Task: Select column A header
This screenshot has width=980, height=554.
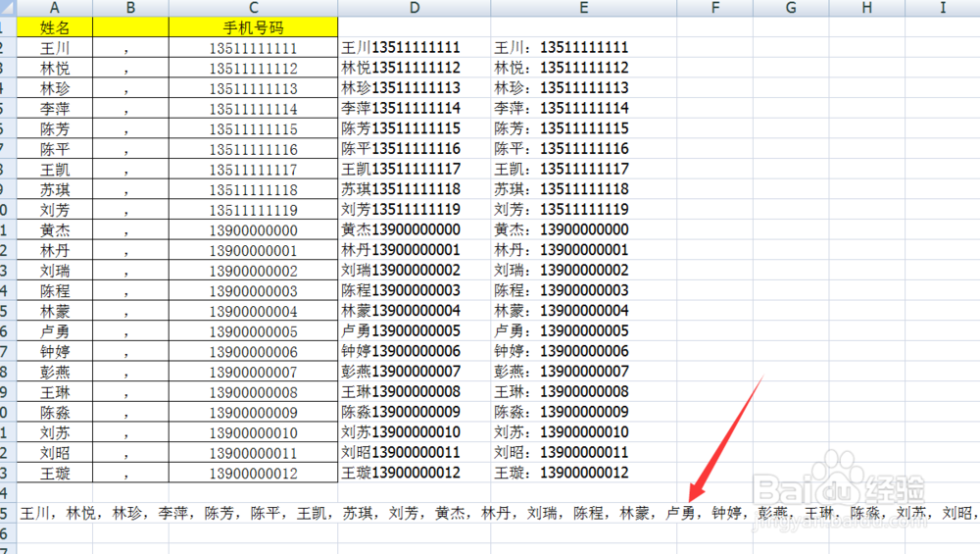Action: pyautogui.click(x=54, y=8)
